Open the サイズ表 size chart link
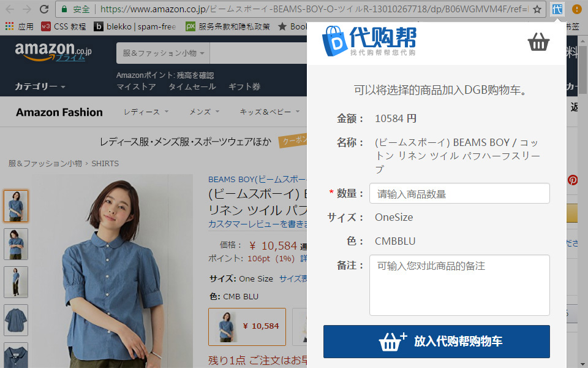The width and height of the screenshot is (588, 368). coord(293,278)
